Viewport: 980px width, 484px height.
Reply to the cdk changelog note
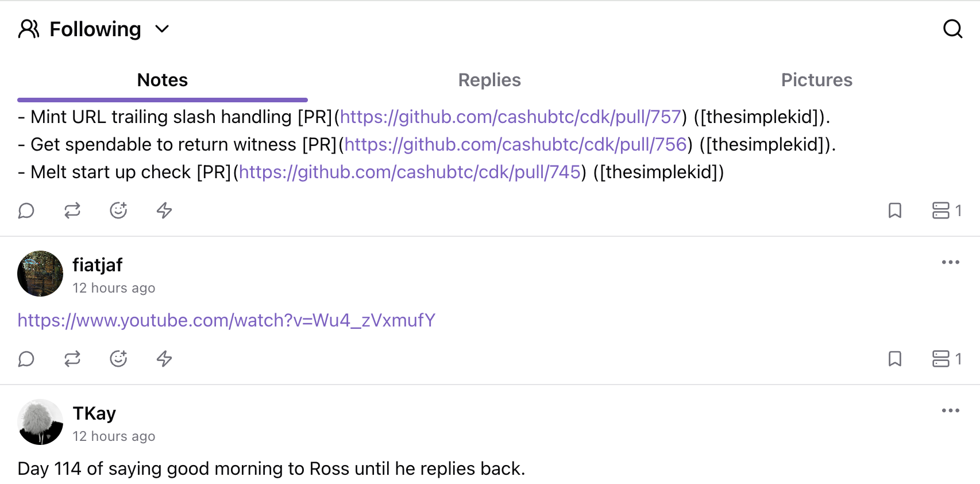26,210
